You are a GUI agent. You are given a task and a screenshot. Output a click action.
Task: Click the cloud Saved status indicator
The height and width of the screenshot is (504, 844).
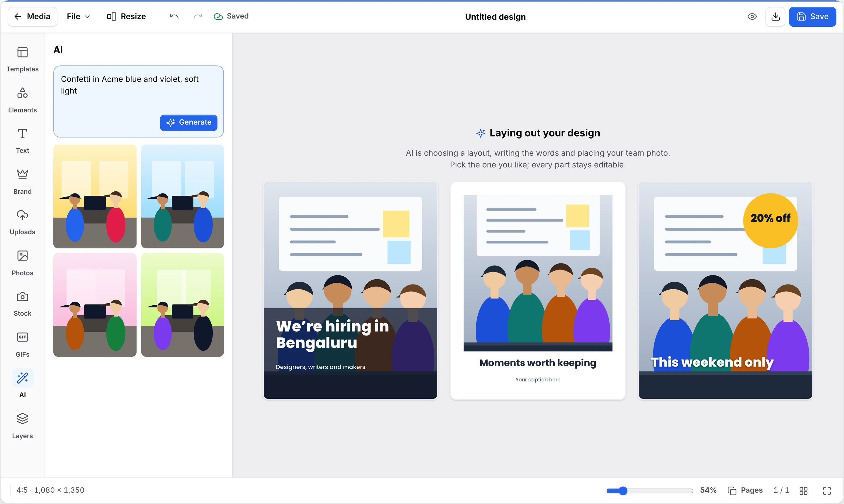(231, 16)
